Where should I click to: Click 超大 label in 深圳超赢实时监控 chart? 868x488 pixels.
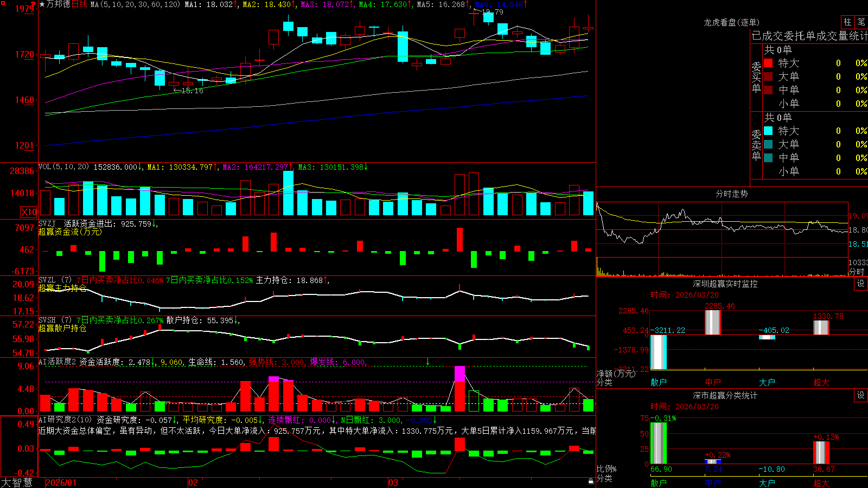point(821,382)
